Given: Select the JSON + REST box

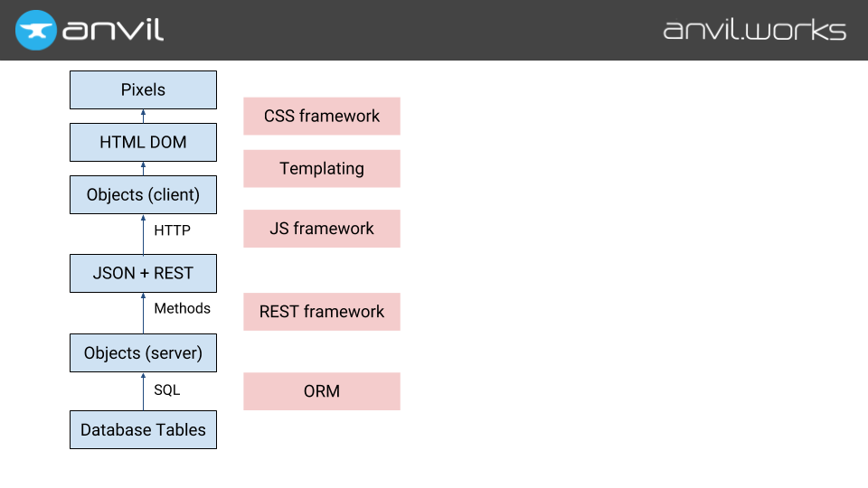Looking at the screenshot, I should point(143,273).
